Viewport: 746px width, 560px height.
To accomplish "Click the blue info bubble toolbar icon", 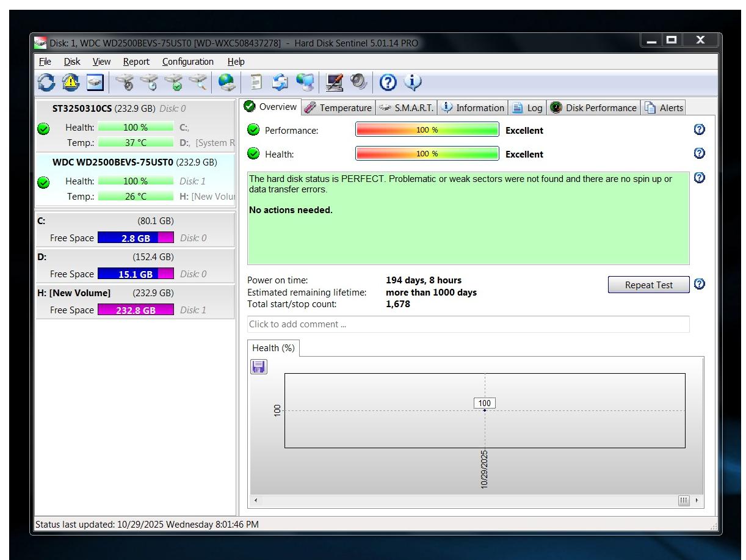I will [x=413, y=82].
